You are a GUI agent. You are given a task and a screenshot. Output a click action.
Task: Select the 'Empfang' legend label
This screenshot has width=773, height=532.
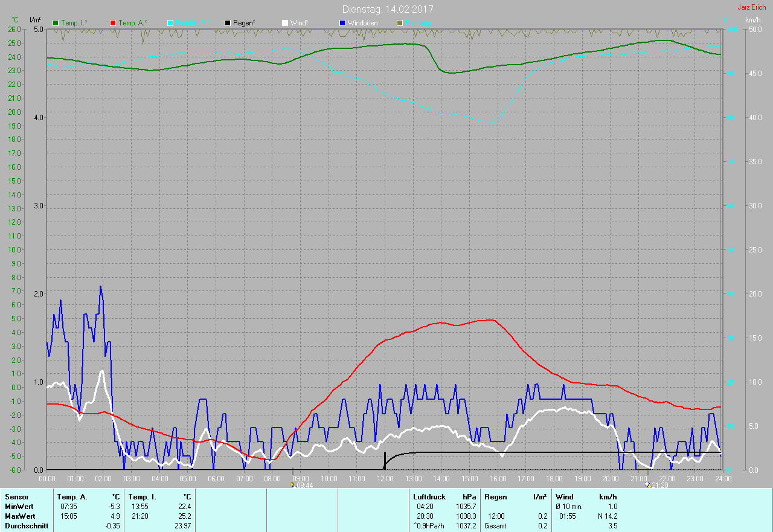pos(418,23)
